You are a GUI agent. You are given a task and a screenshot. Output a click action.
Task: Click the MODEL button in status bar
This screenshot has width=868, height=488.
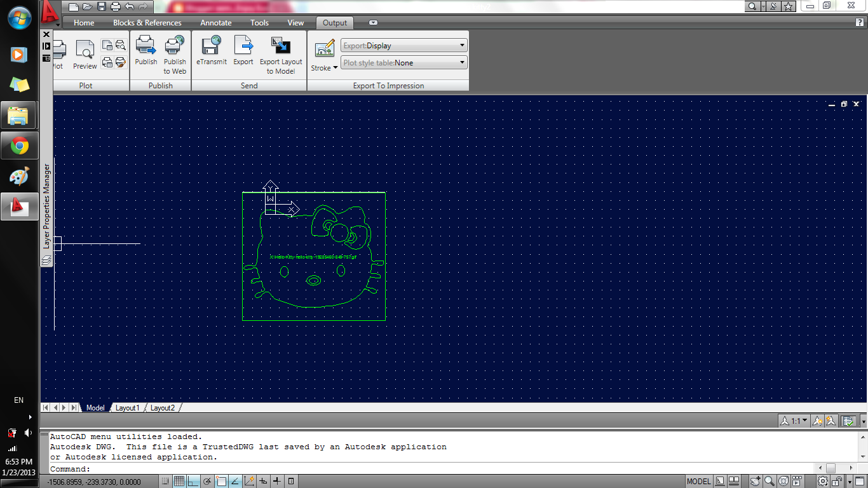(x=699, y=481)
